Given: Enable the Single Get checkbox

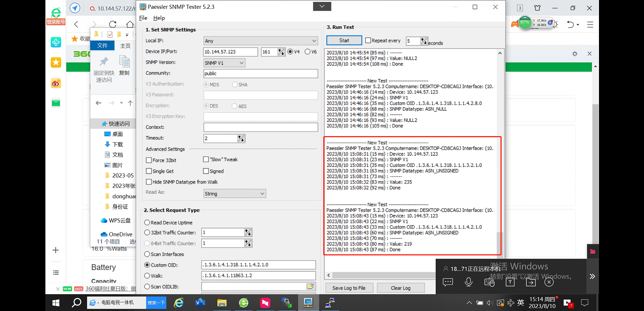Looking at the screenshot, I should pos(149,171).
